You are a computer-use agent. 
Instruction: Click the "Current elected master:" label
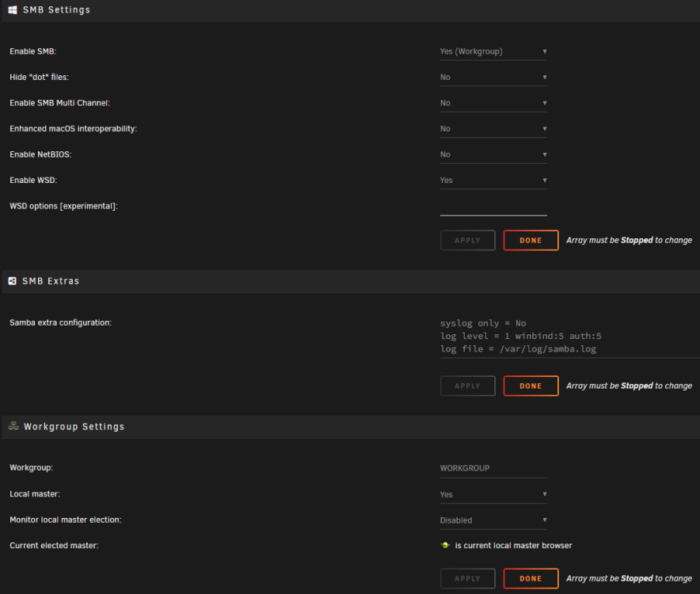point(54,546)
